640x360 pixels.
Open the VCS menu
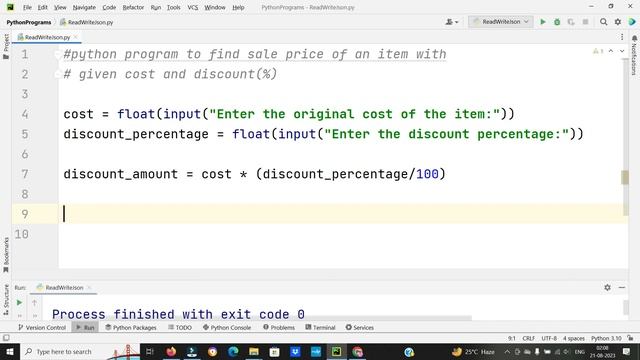[193, 7]
